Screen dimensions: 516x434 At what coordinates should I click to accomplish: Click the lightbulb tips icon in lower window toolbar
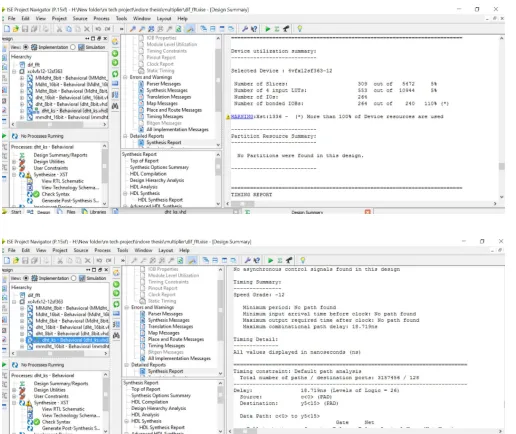(302, 260)
